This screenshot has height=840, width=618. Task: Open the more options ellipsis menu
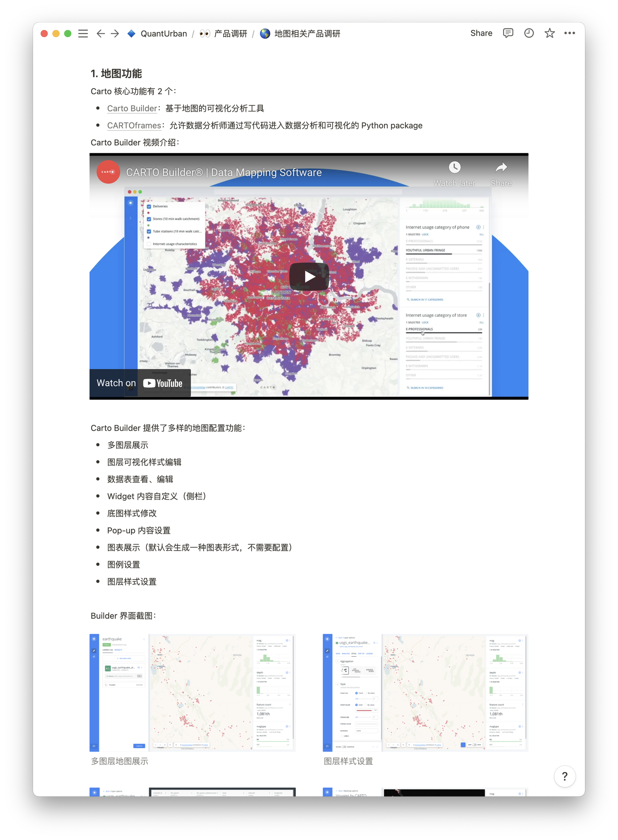[x=570, y=33]
